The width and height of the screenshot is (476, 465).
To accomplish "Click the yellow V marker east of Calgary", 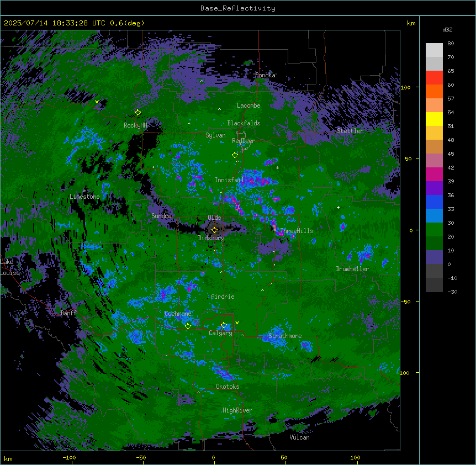I will tap(237, 323).
